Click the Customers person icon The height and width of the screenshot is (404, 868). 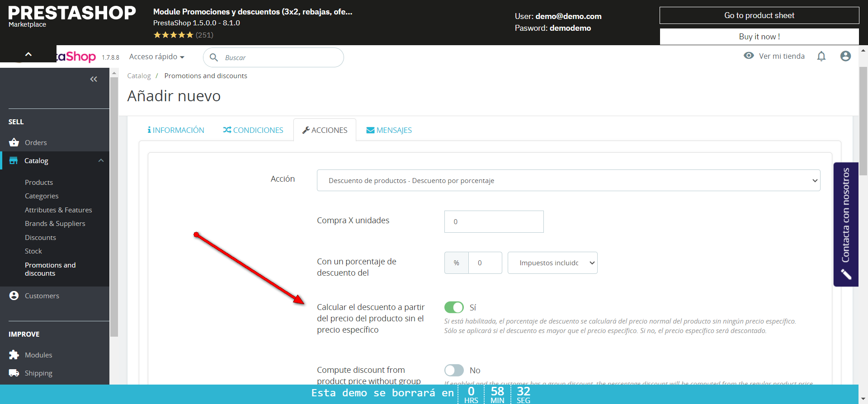[14, 296]
